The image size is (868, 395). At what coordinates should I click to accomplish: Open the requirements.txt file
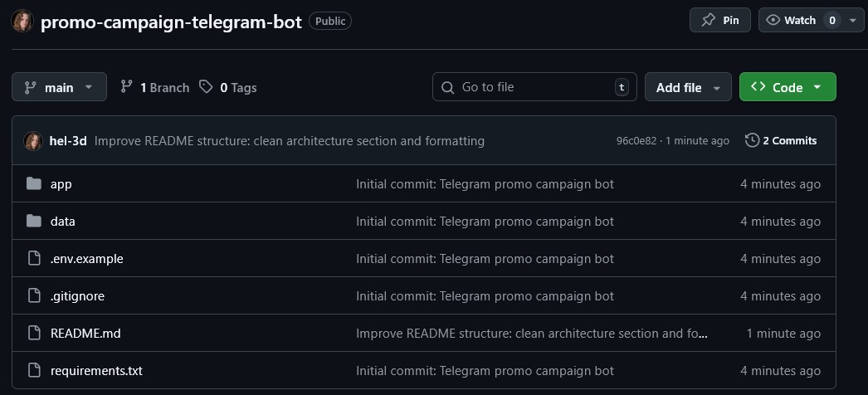tap(96, 371)
